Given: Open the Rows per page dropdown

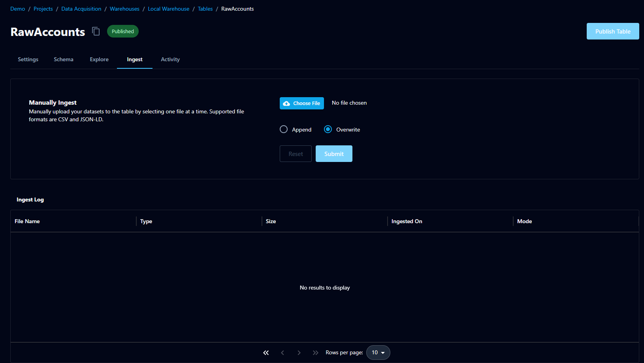Looking at the screenshot, I should point(378,353).
